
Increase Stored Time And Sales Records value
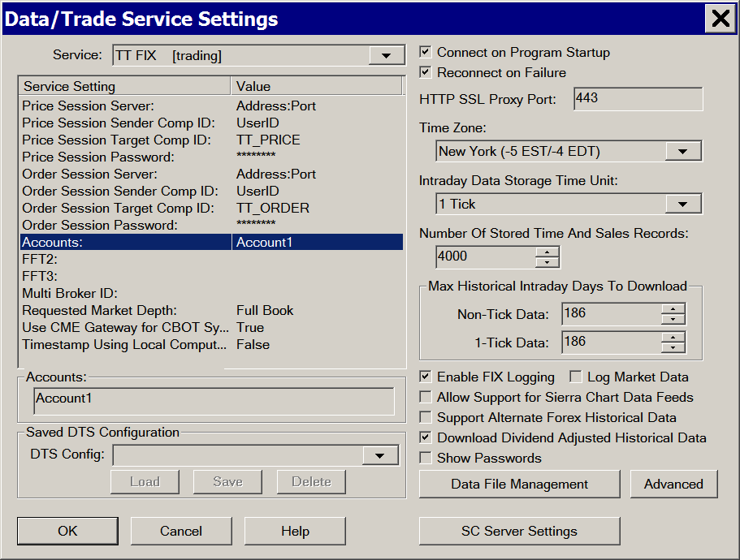click(547, 252)
